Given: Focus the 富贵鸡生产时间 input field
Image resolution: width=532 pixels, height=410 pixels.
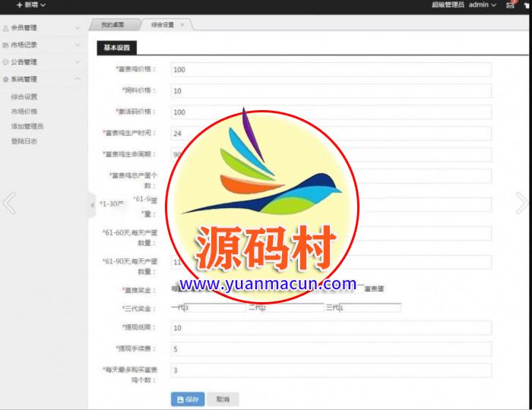Looking at the screenshot, I should [x=331, y=134].
